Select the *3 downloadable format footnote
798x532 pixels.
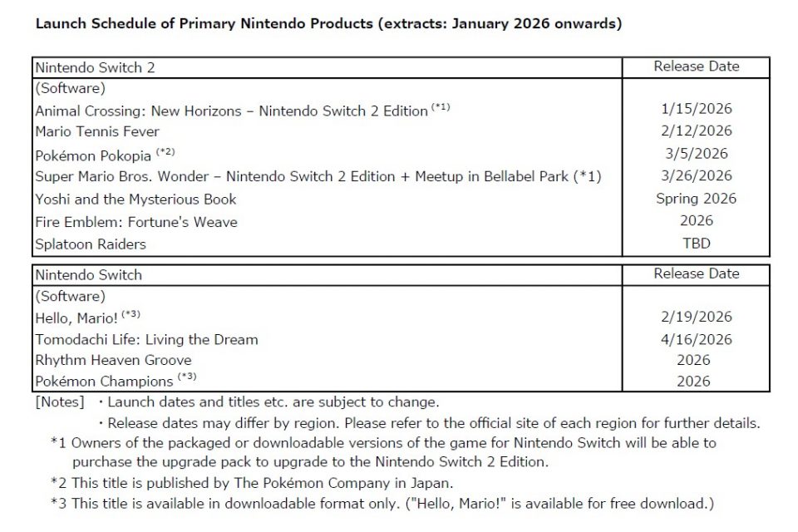pyautogui.click(x=382, y=503)
